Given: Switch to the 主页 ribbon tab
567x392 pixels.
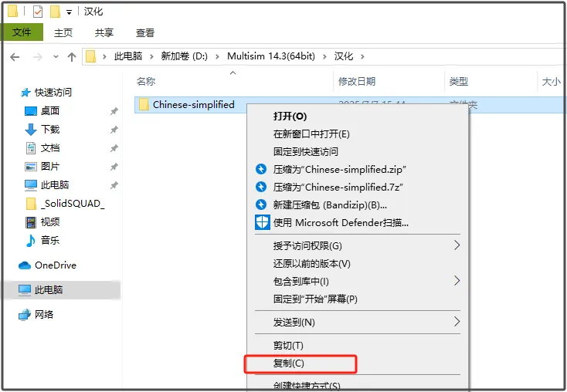Looking at the screenshot, I should pos(63,33).
